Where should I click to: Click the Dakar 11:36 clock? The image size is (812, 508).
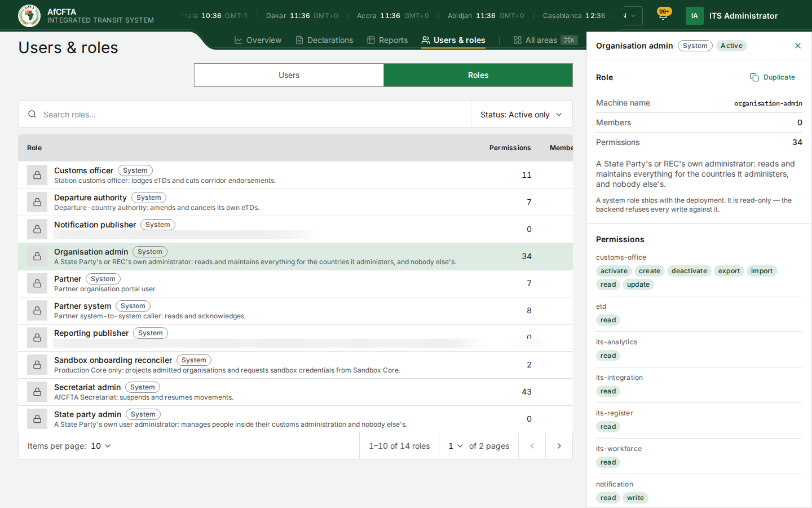click(302, 16)
